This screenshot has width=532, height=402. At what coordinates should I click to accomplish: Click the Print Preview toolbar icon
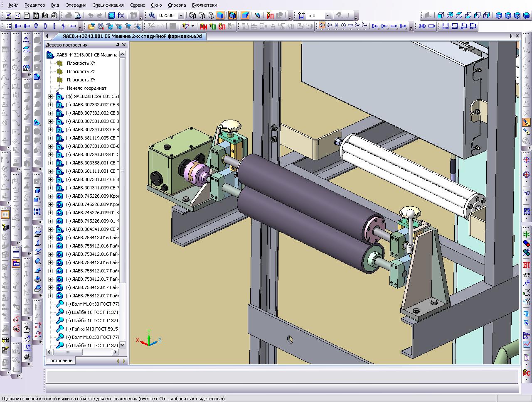point(77,15)
